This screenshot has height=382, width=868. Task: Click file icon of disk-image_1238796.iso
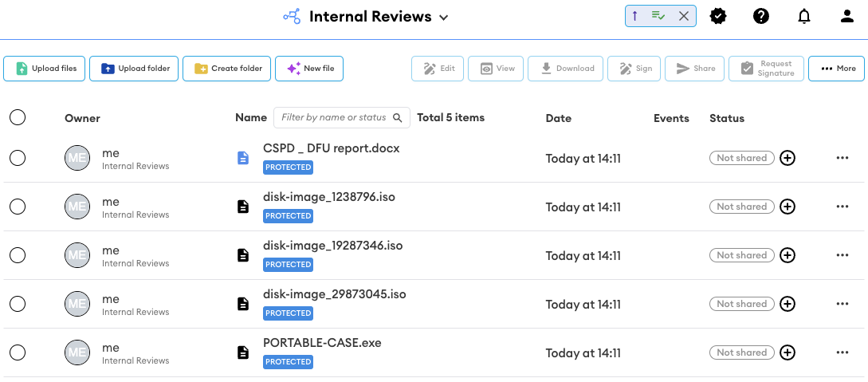point(243,207)
